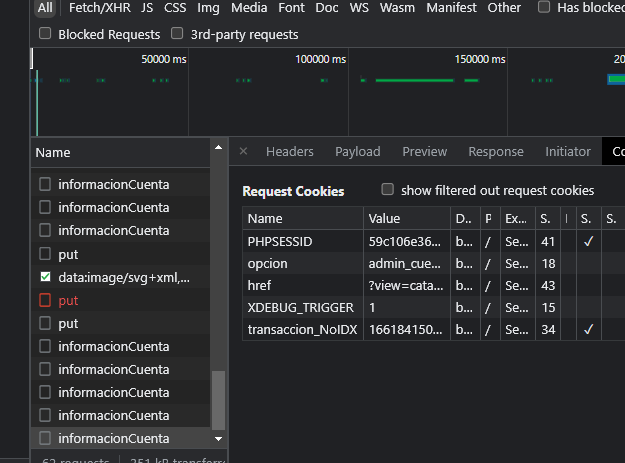
Task: Click the 166184150... cookie value
Action: click(405, 330)
